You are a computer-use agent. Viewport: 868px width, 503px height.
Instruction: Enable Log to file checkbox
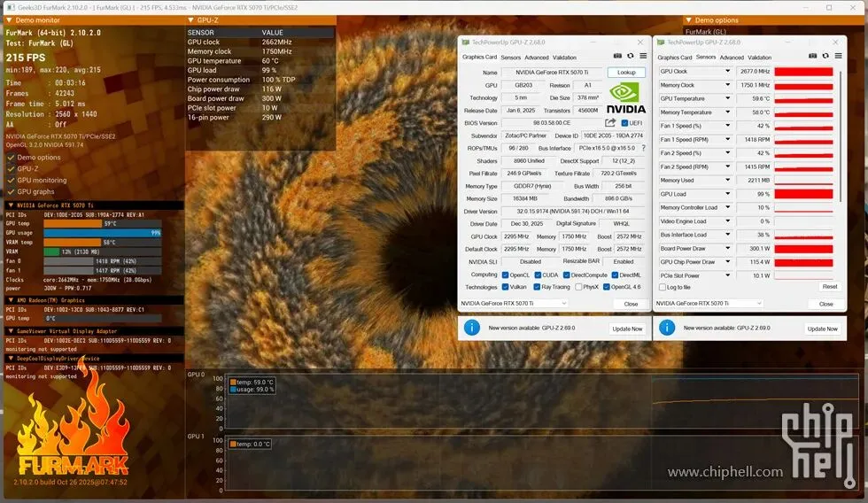[663, 287]
